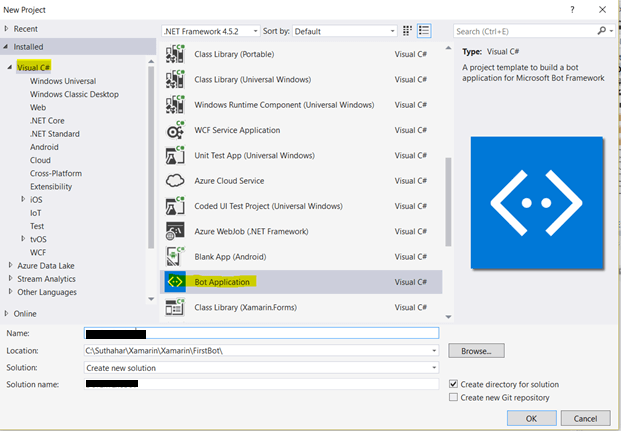621x432 pixels.
Task: Select Class Library (Xamarin.Forms) template text
Action: coord(246,307)
